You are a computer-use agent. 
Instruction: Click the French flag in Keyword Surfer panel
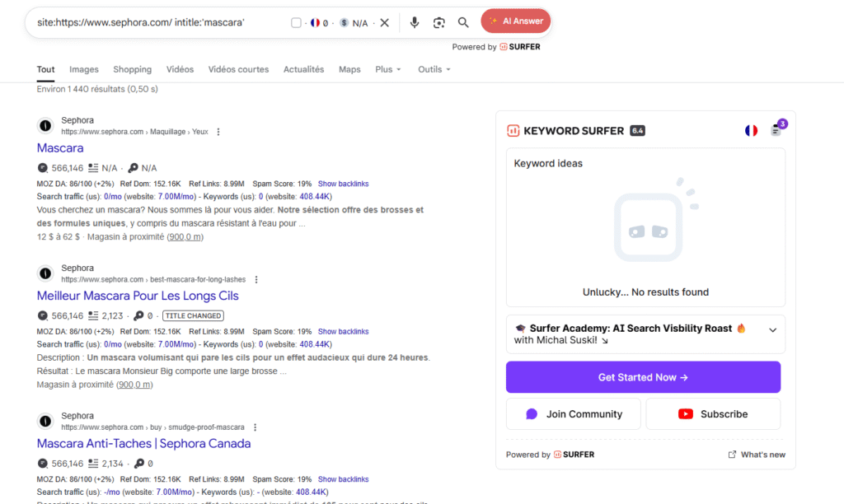tap(751, 130)
